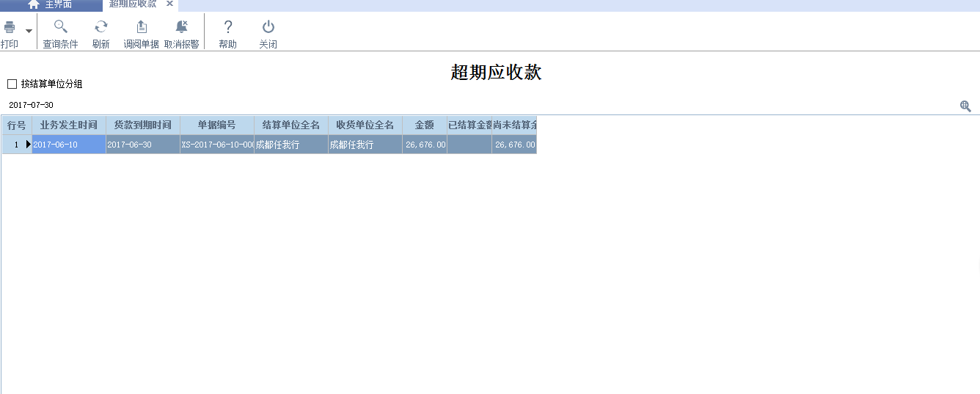This screenshot has height=394, width=980.
Task: Close the 超期应收款 tab with X
Action: pyautogui.click(x=169, y=4)
